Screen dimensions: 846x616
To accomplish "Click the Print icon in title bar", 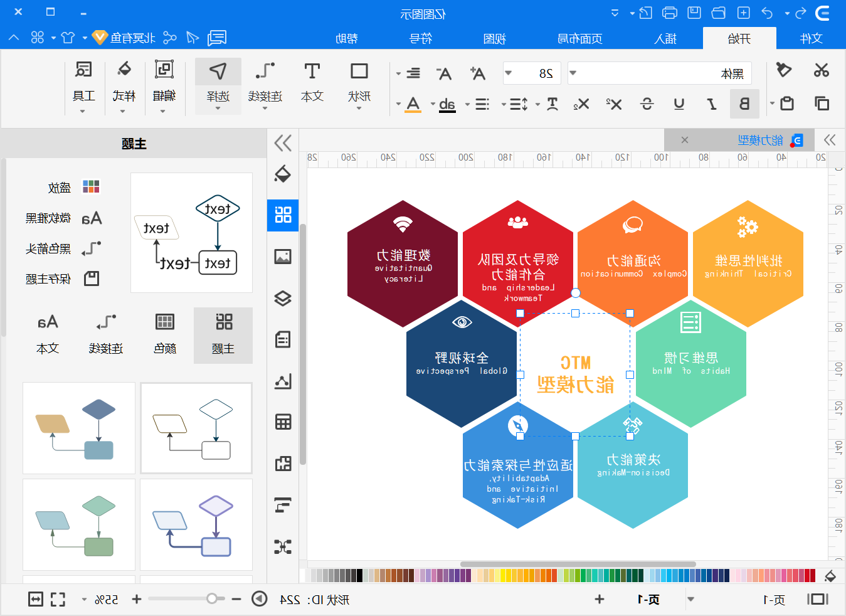I will point(670,13).
